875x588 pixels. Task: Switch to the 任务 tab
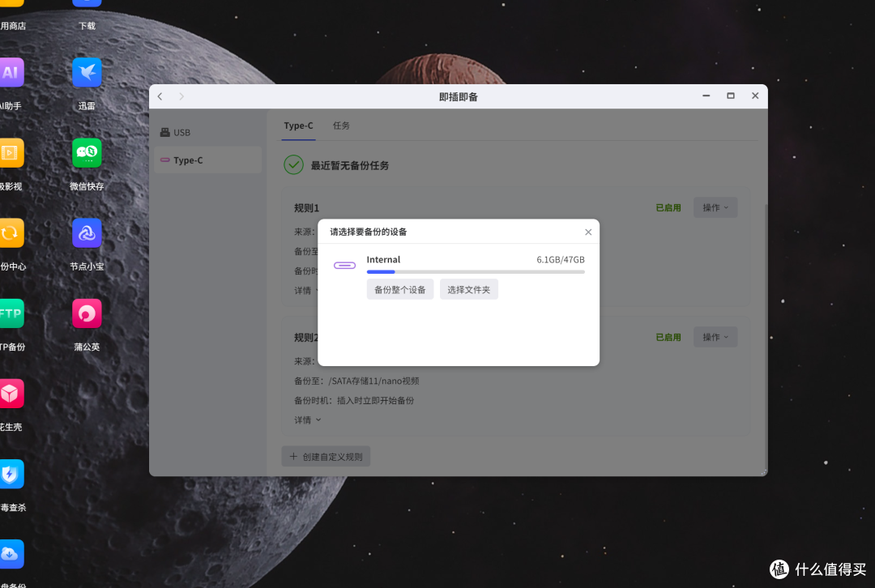[x=341, y=126]
